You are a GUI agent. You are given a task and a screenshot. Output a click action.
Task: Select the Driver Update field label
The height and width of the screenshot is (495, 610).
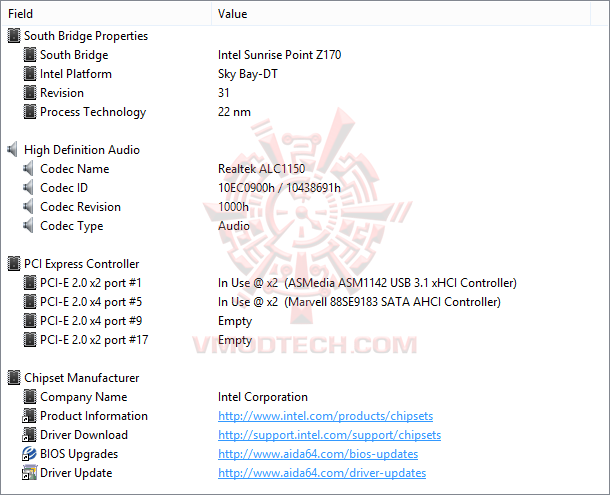coord(76,473)
